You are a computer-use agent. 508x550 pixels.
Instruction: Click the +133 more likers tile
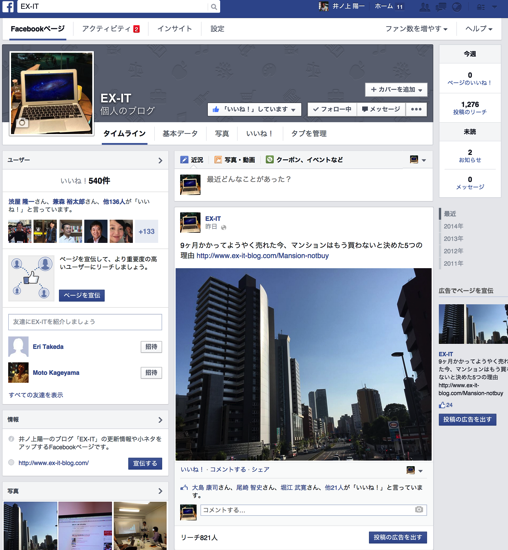click(x=146, y=232)
